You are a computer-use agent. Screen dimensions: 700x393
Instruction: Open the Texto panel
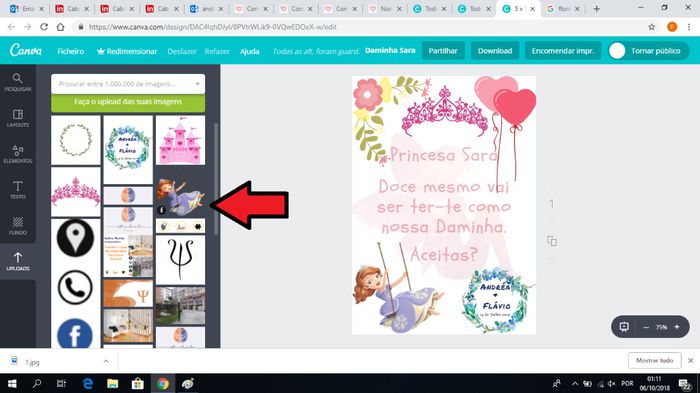[17, 190]
